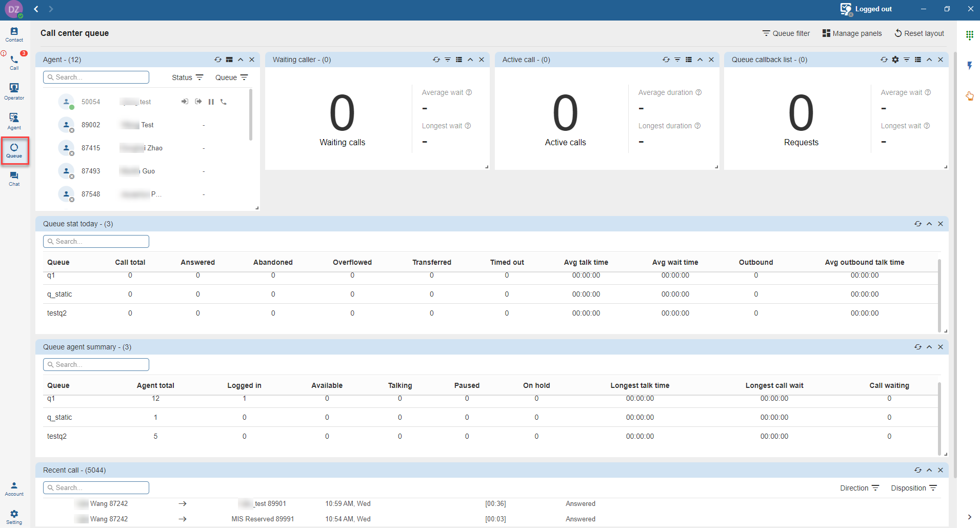The height and width of the screenshot is (528, 980).
Task: Open the dialpad grid icon
Action: pyautogui.click(x=970, y=35)
